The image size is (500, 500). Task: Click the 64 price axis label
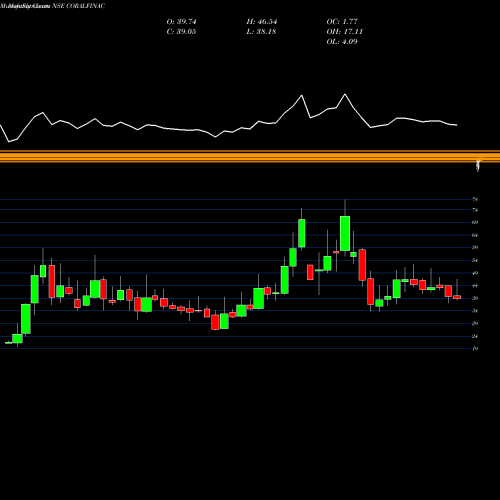point(475,235)
